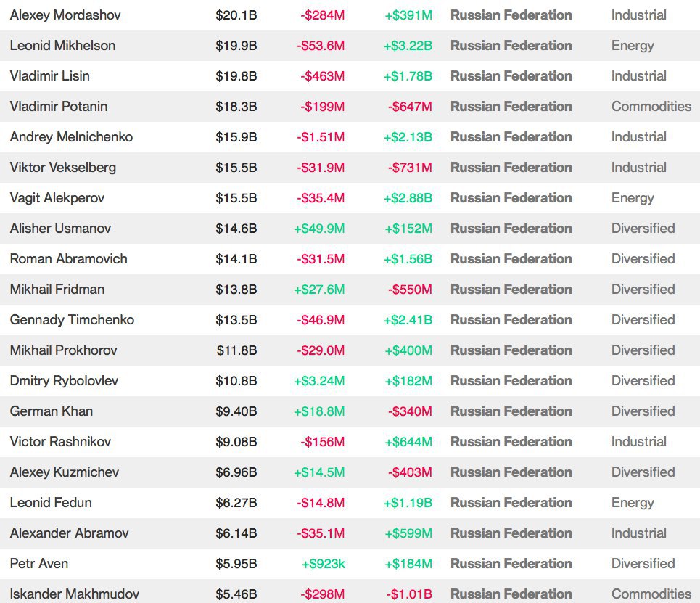The image size is (700, 603).
Task: Click Diversified in Petr Aven's row
Action: click(643, 564)
